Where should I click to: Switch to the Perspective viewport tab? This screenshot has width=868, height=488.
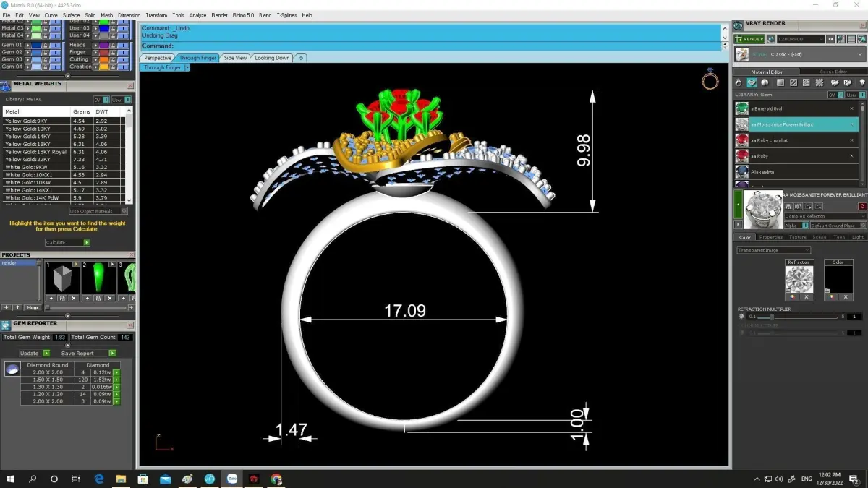point(157,58)
